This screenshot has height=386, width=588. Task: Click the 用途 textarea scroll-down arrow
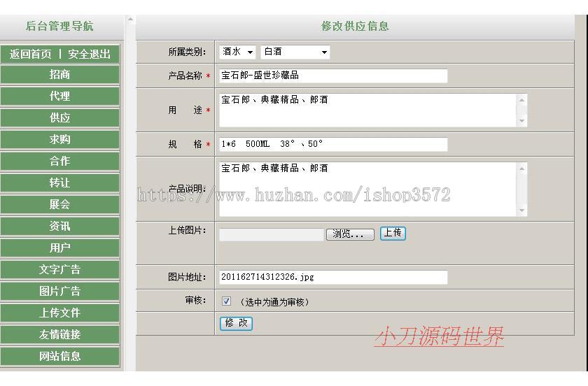coord(522,121)
